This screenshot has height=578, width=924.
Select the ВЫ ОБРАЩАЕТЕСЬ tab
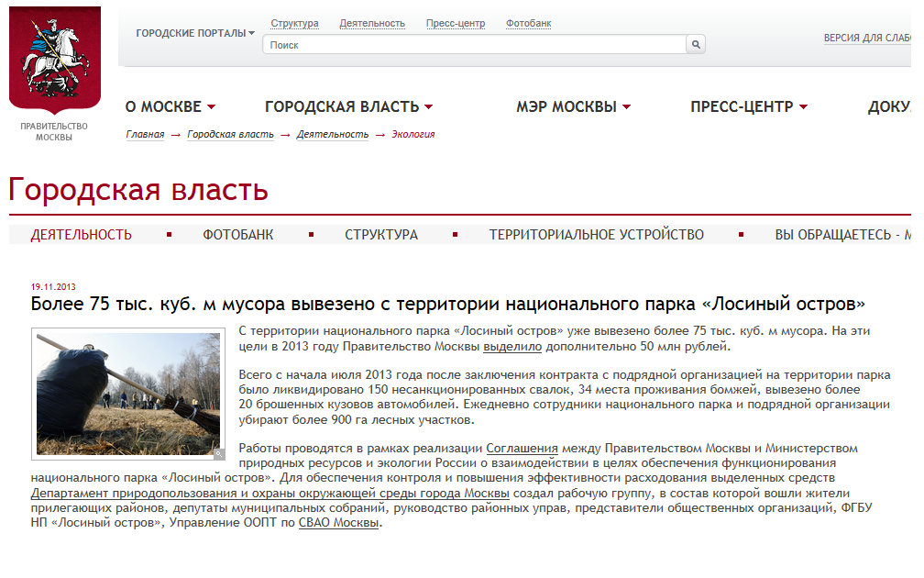point(842,235)
